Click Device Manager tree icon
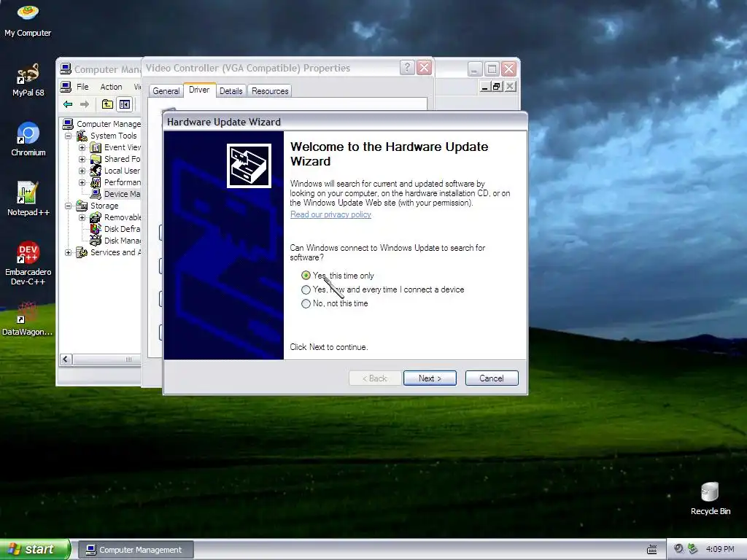Viewport: 747px width, 560px height. (x=96, y=194)
